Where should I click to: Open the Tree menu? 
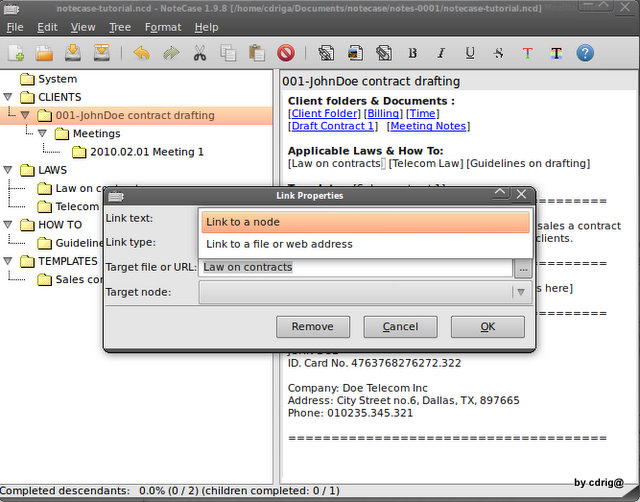[120, 27]
